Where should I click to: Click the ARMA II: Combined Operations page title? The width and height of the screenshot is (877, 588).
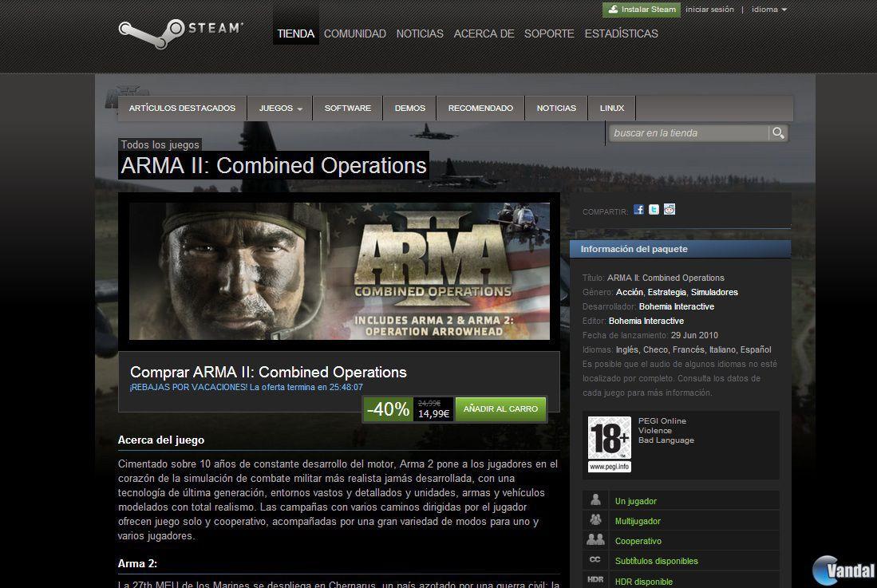[x=274, y=165]
